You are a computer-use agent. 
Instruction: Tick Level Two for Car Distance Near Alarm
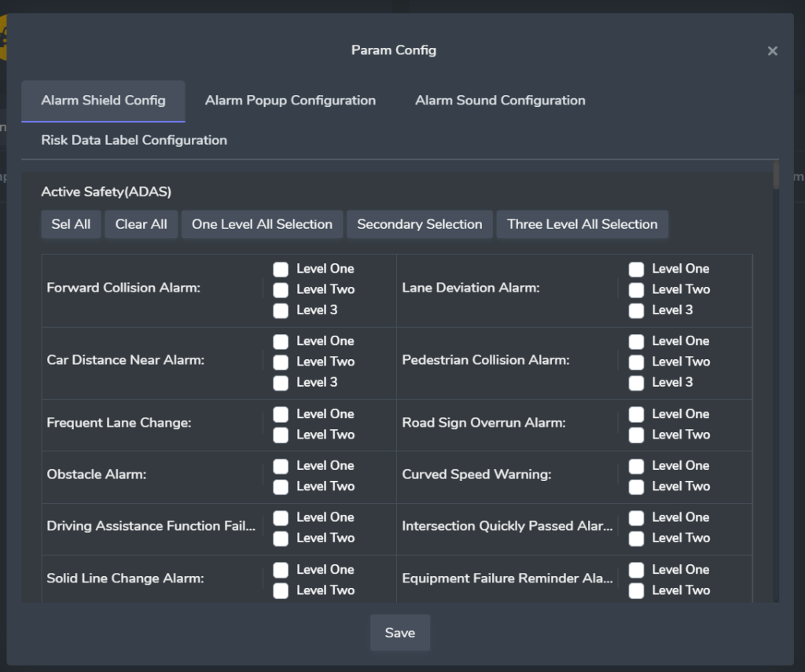(281, 362)
